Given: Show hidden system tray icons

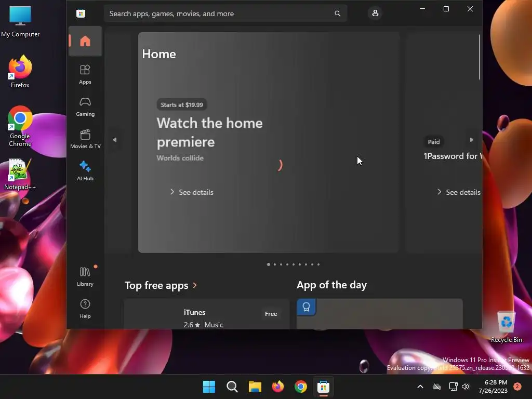Looking at the screenshot, I should tap(420, 387).
